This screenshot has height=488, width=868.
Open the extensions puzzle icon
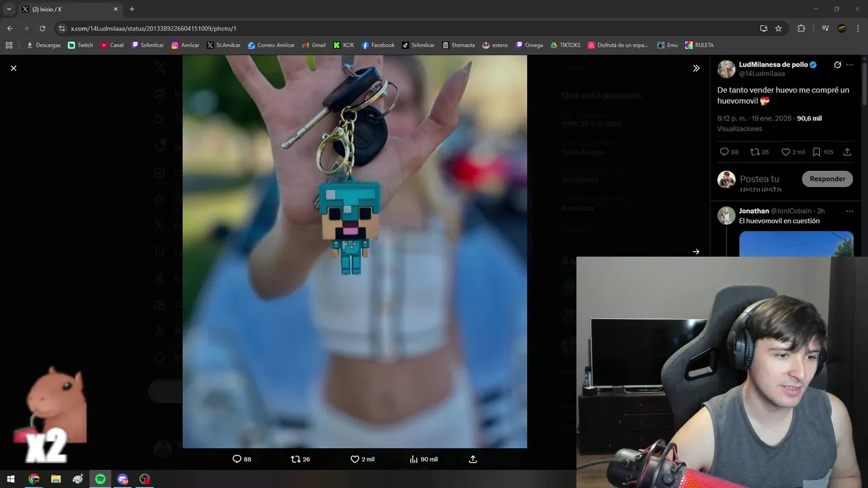tap(801, 28)
